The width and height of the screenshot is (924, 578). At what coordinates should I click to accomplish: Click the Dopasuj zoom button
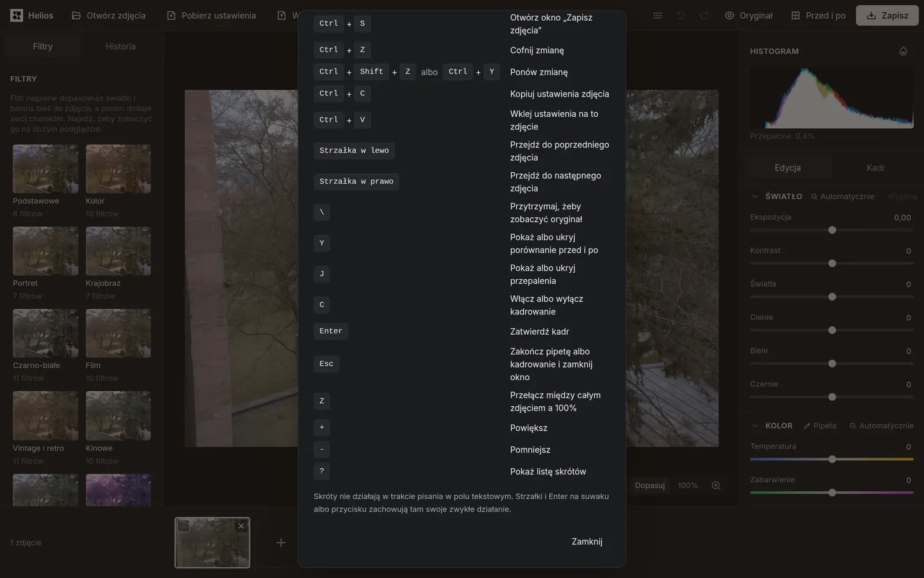click(650, 486)
